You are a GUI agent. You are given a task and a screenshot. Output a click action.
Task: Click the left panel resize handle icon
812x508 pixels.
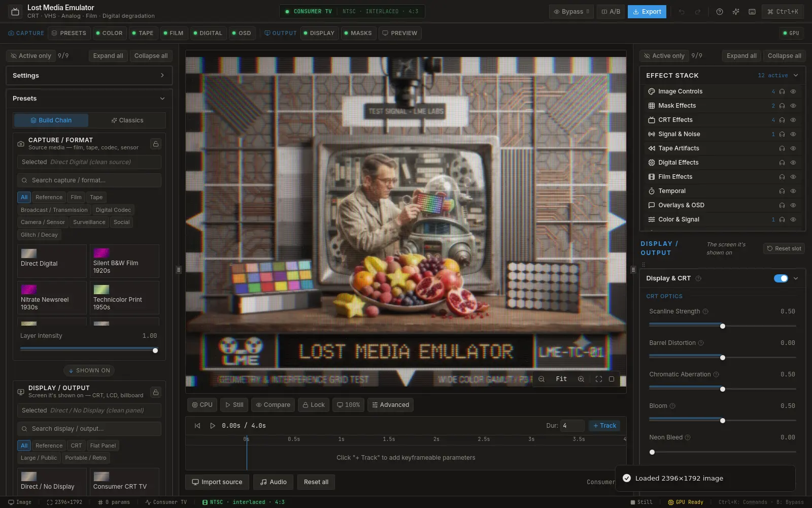[x=179, y=270]
